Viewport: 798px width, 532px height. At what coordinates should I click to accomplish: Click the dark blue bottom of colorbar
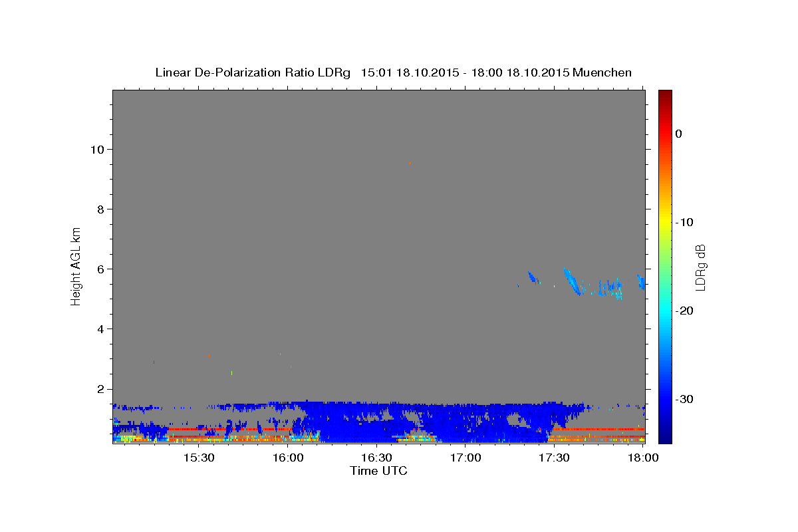(665, 438)
